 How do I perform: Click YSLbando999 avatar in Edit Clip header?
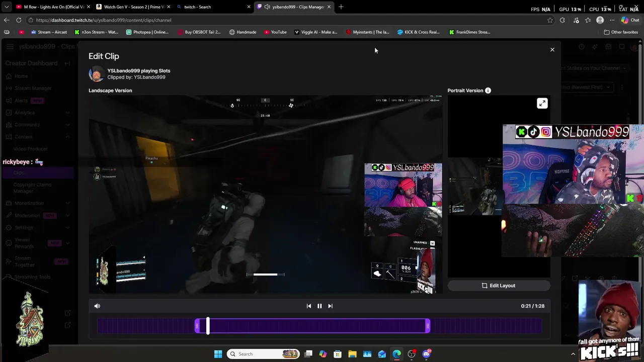click(x=96, y=74)
